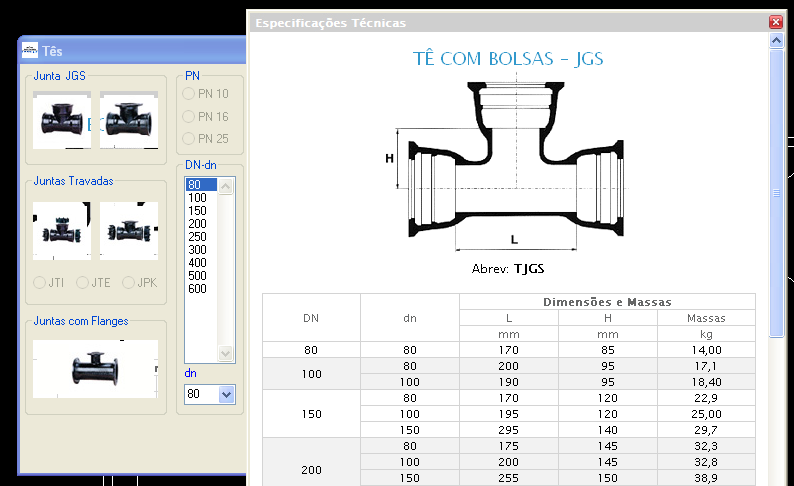Click the Especificações Técnicas scrollbar up arrow
This screenshot has width=794, height=486.
[x=776, y=40]
